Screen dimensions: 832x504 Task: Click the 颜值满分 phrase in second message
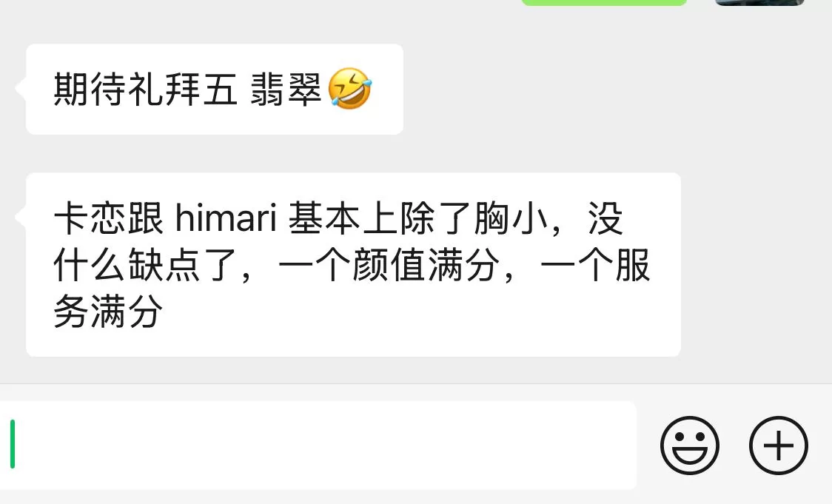[426, 265]
